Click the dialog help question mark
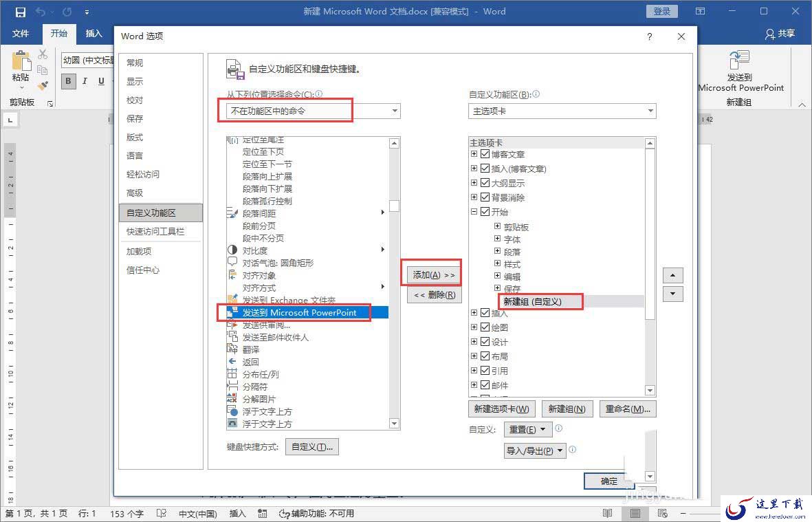Viewport: 812px width, 522px height. pos(649,36)
